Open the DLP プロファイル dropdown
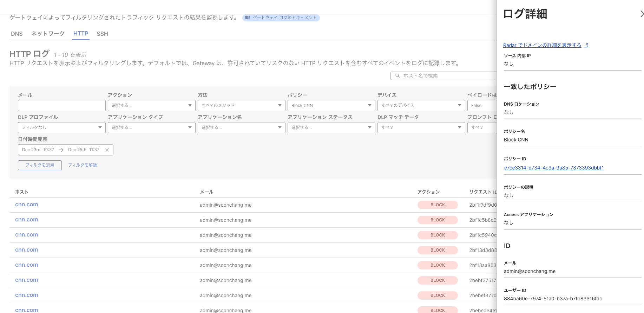 coord(62,128)
